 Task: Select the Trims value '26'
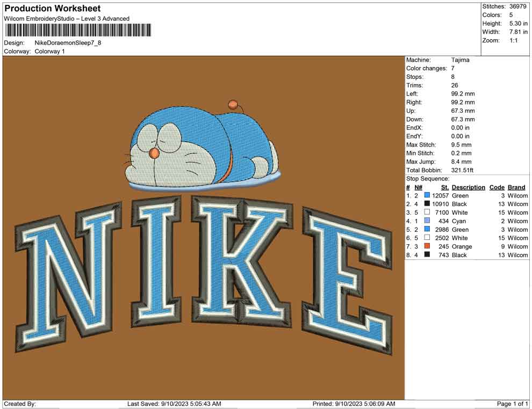pos(455,85)
